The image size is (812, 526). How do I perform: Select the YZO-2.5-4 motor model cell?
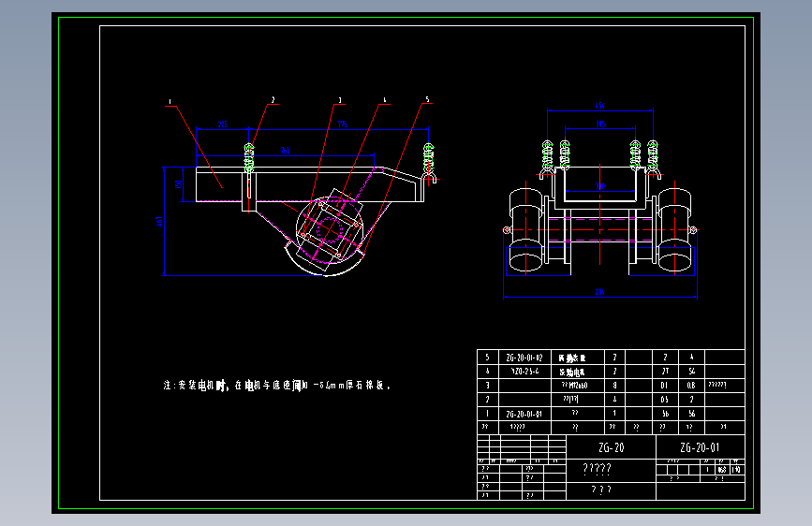[524, 372]
